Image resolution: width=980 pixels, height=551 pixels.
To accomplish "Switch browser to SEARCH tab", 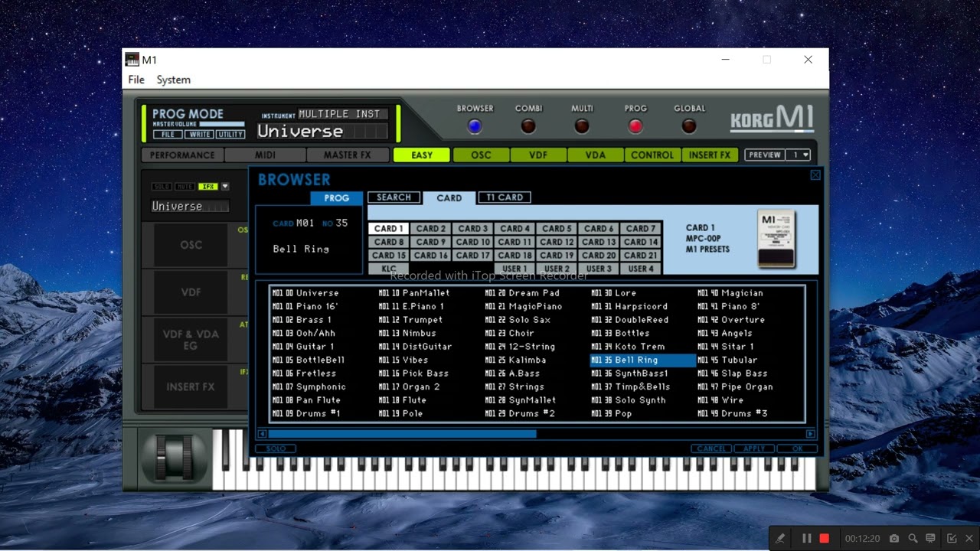I will 394,197.
